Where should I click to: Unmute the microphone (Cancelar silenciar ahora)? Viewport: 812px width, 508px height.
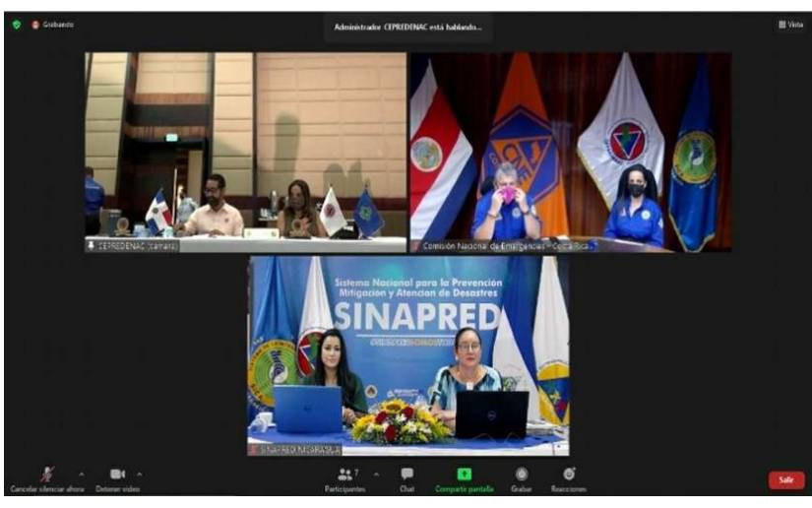coord(47,476)
